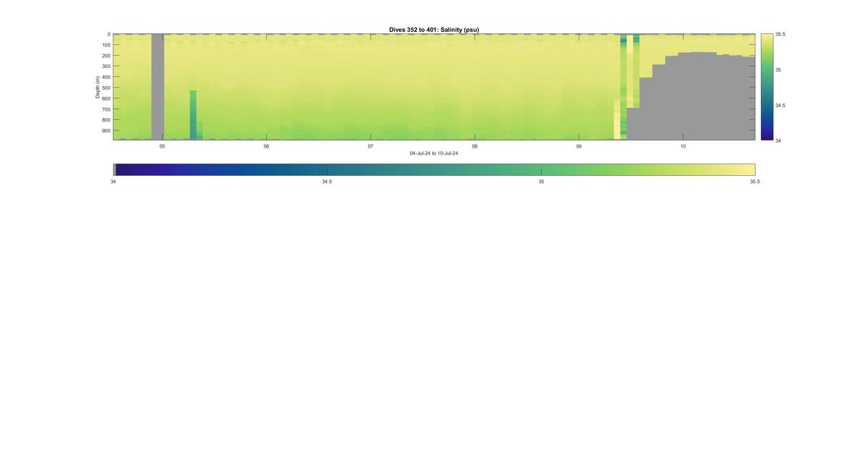Click the '35' label under the horizontal colorbar
Viewport: 868px width, 450px height.
(x=541, y=182)
